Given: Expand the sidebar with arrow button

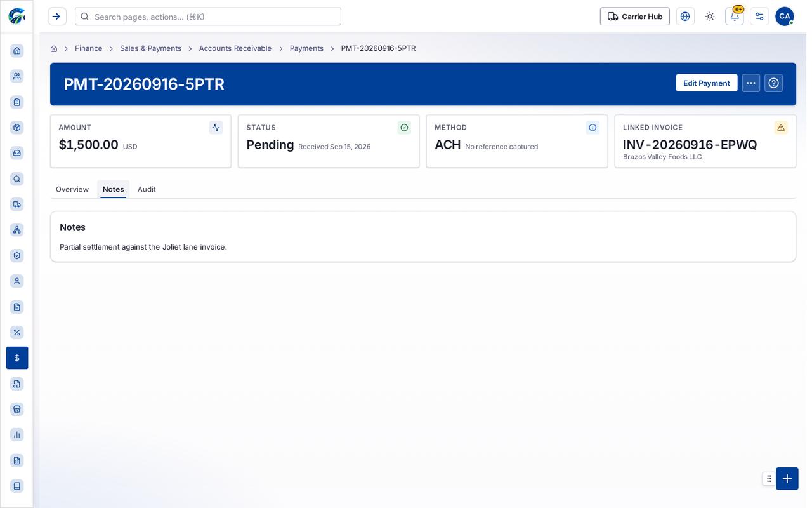Looking at the screenshot, I should coord(57,17).
